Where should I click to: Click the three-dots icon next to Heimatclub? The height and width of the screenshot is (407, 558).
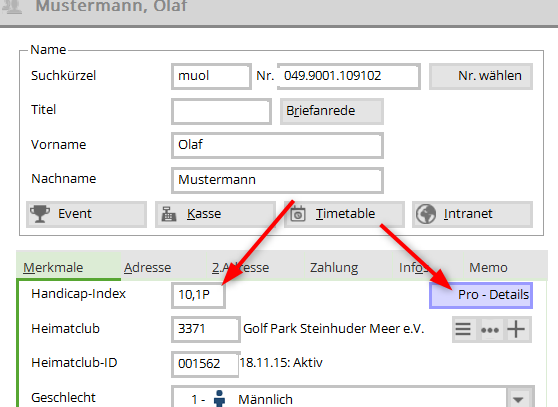[490, 330]
